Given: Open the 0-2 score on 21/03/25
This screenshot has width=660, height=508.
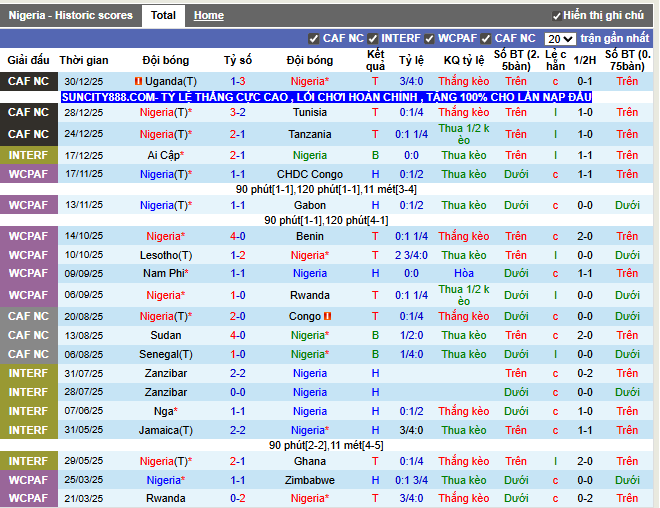Looking at the screenshot, I should [238, 498].
